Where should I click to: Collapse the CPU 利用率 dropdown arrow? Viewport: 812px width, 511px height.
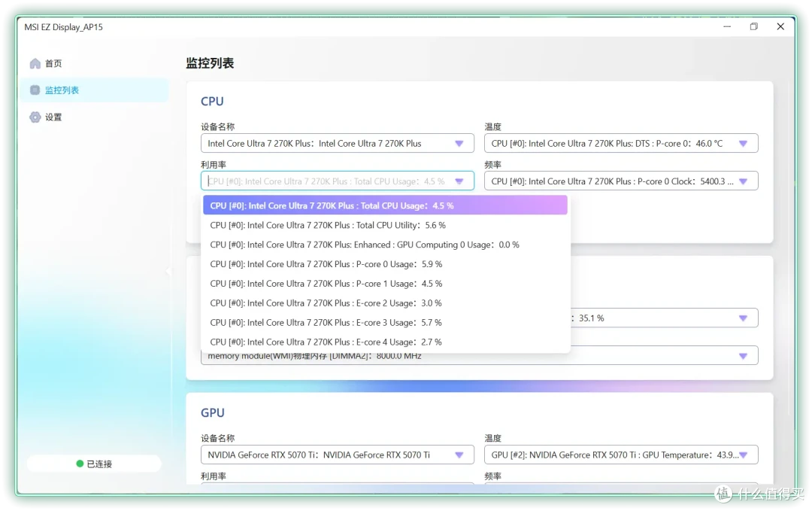pyautogui.click(x=459, y=181)
